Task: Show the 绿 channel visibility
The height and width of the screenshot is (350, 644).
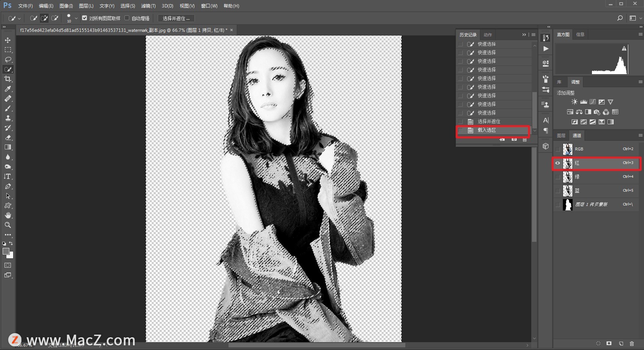Action: click(558, 177)
